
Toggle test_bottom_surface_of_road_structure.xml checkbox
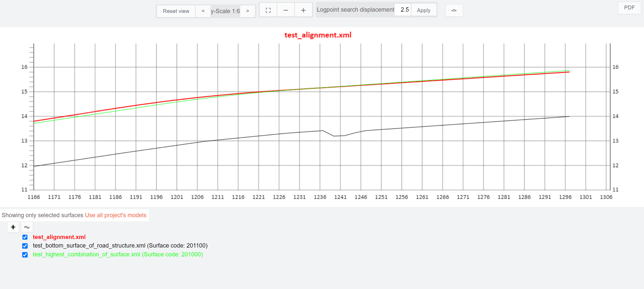click(x=25, y=246)
